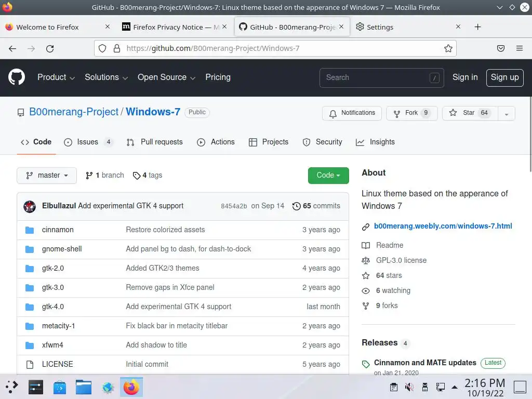Viewport: 532px width, 399px height.
Task: Click the Pricing link
Action: pyautogui.click(x=218, y=77)
